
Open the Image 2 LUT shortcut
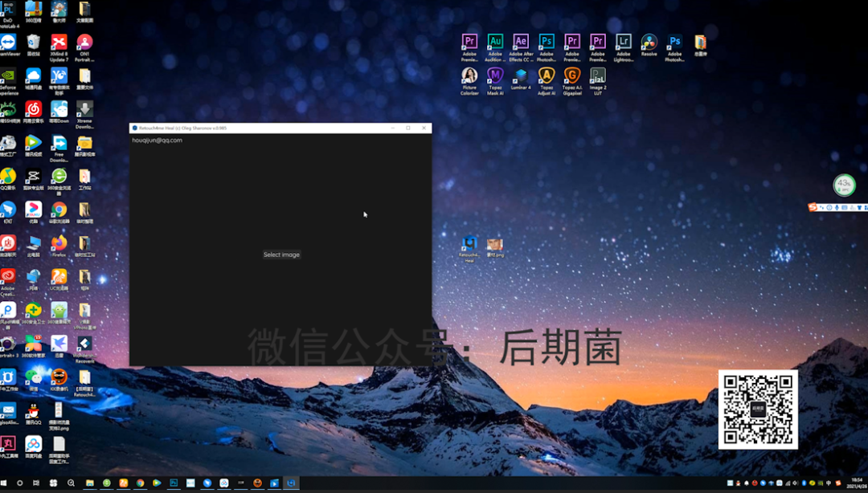point(598,75)
